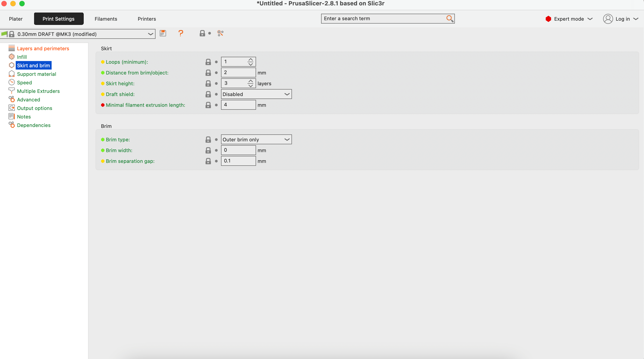The image size is (644, 359).
Task: Open the Infill settings page
Action: tap(22, 57)
